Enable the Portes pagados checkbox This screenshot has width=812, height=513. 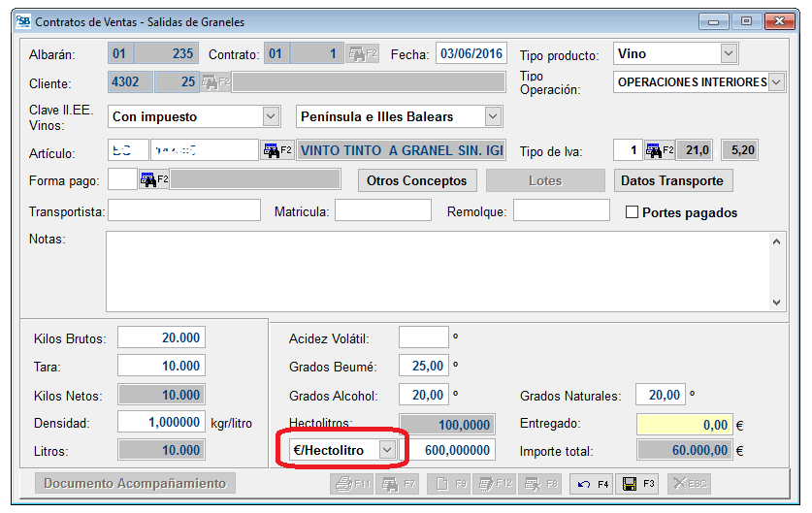tap(632, 212)
